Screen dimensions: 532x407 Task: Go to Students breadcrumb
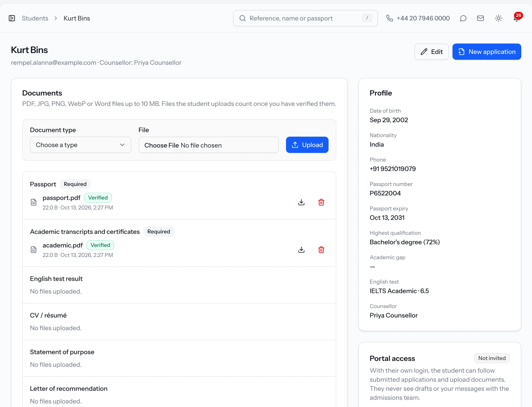(x=35, y=18)
